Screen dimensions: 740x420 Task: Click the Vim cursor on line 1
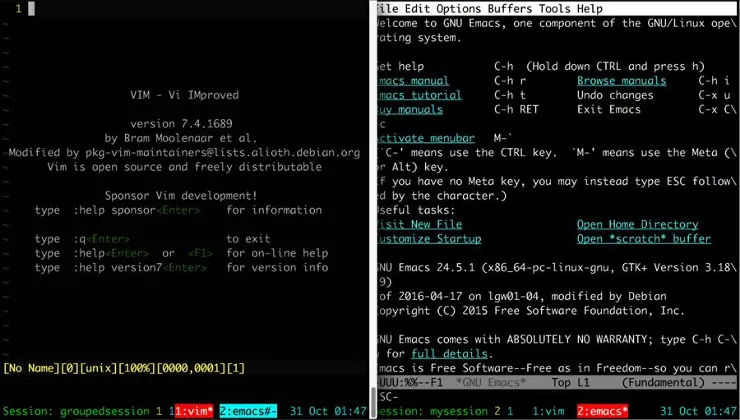tap(31, 8)
